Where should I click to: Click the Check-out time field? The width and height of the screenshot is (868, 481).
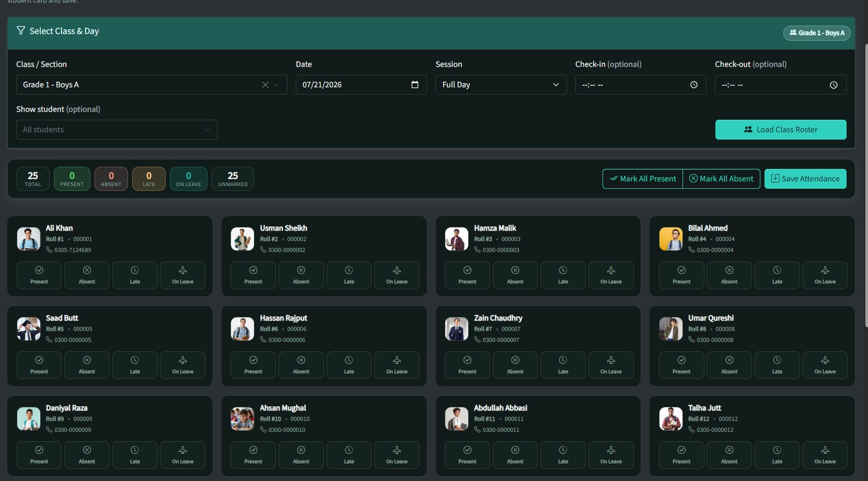coord(781,85)
